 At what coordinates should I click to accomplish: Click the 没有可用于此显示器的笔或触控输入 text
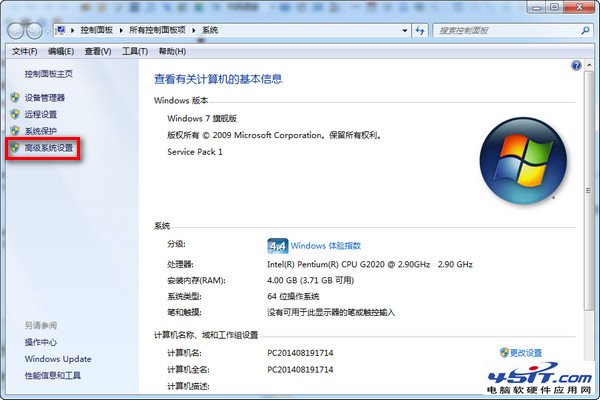[x=331, y=313]
